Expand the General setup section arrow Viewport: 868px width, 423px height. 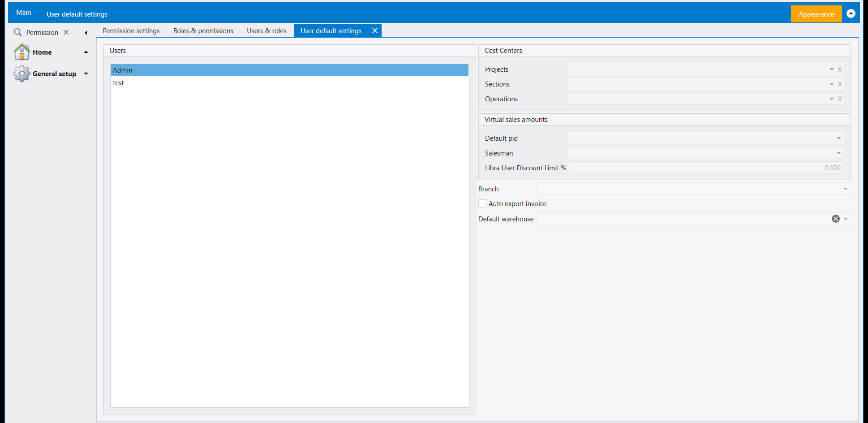[86, 73]
